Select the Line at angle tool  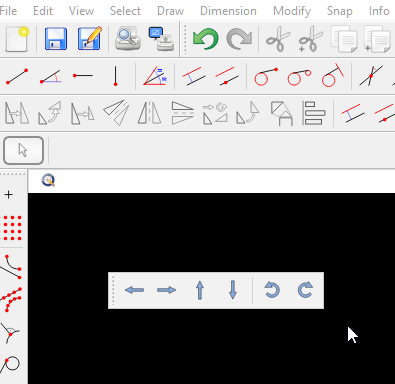point(50,76)
